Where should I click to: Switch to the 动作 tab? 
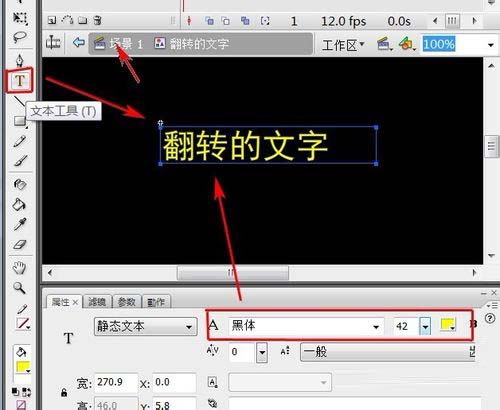click(156, 302)
